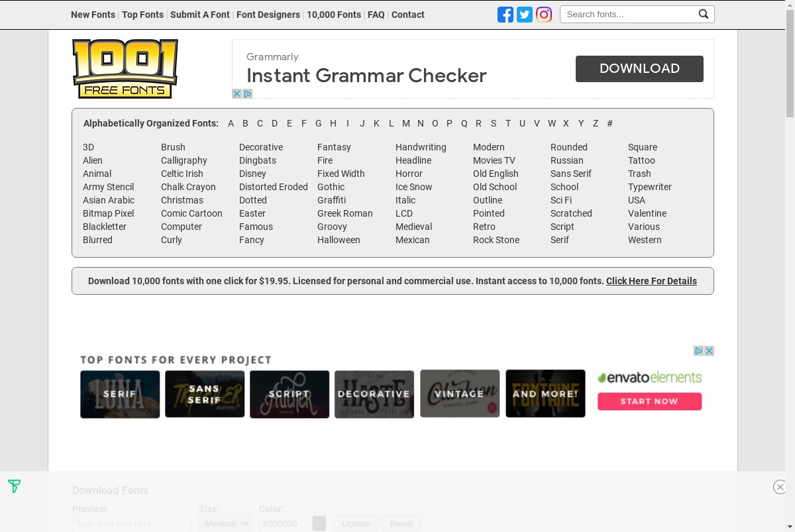Dismiss bottom overlay with circled X
This screenshot has height=532, width=795.
[x=780, y=487]
